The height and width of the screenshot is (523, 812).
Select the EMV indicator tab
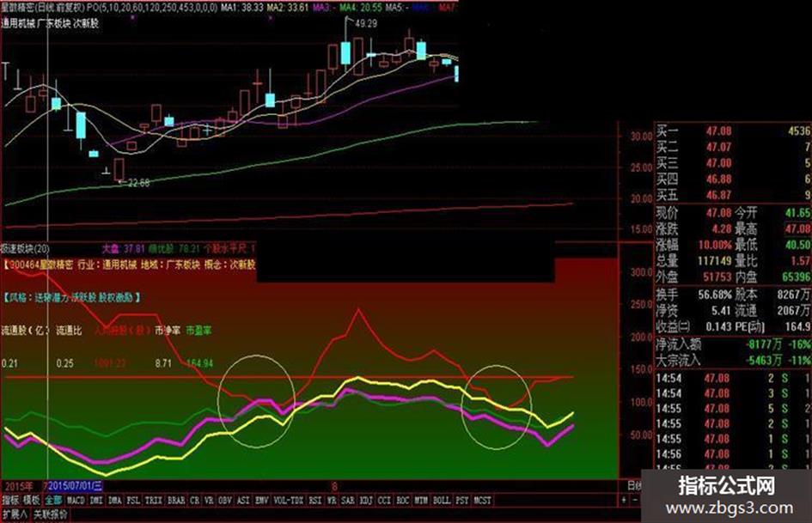click(x=262, y=500)
